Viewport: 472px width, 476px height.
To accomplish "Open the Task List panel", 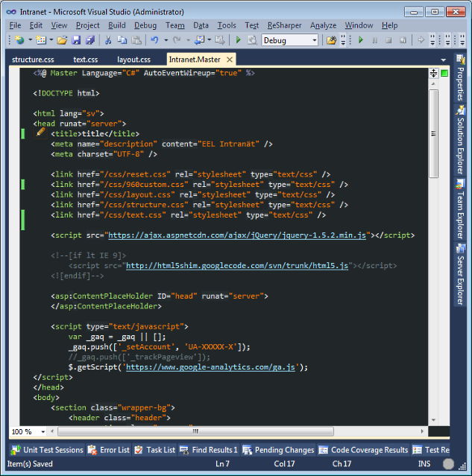I will [x=154, y=450].
